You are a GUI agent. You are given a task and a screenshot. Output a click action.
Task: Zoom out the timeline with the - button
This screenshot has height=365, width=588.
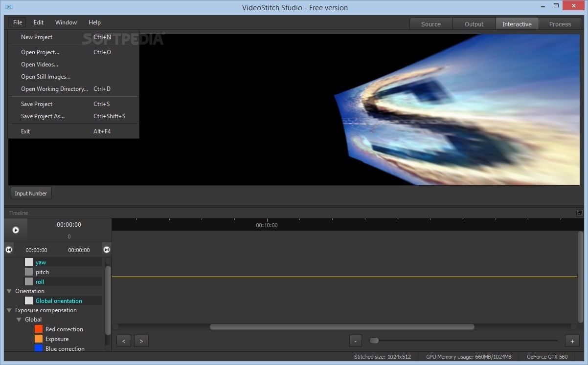[356, 341]
